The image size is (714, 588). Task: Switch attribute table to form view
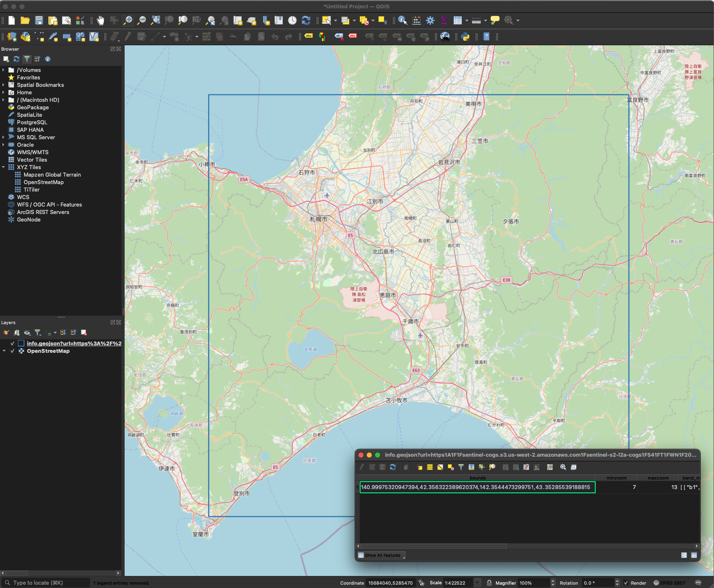[684, 555]
